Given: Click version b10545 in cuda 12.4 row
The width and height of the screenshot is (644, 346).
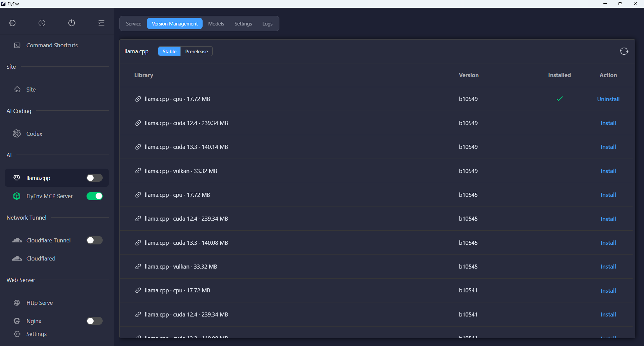Looking at the screenshot, I should click(x=468, y=219).
